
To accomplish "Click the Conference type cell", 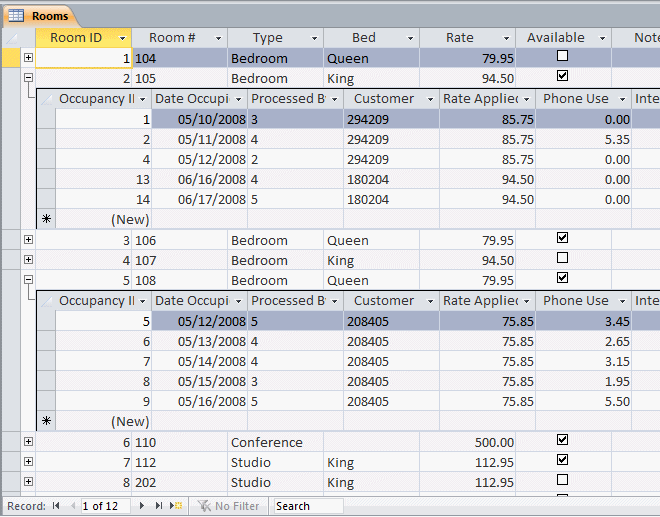I will [275, 442].
